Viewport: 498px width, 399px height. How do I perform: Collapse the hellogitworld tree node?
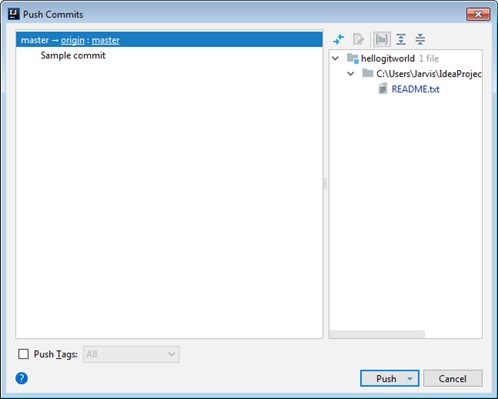(x=335, y=58)
